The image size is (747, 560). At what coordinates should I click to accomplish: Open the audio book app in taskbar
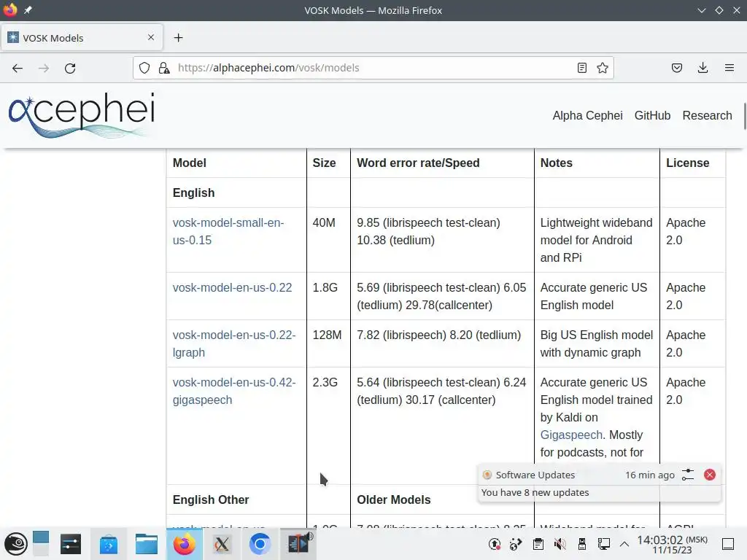click(298, 544)
